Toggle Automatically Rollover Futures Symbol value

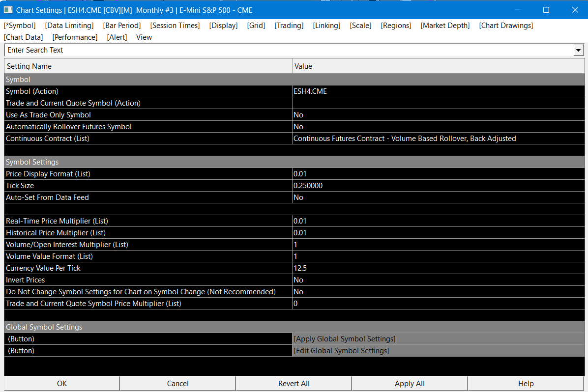[438, 127]
